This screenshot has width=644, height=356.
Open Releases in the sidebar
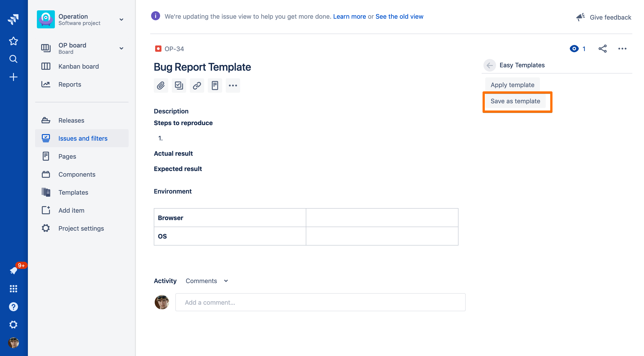coord(71,120)
